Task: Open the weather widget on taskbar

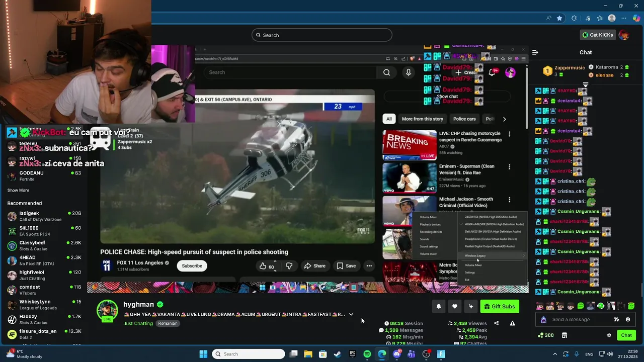Action: point(24,354)
